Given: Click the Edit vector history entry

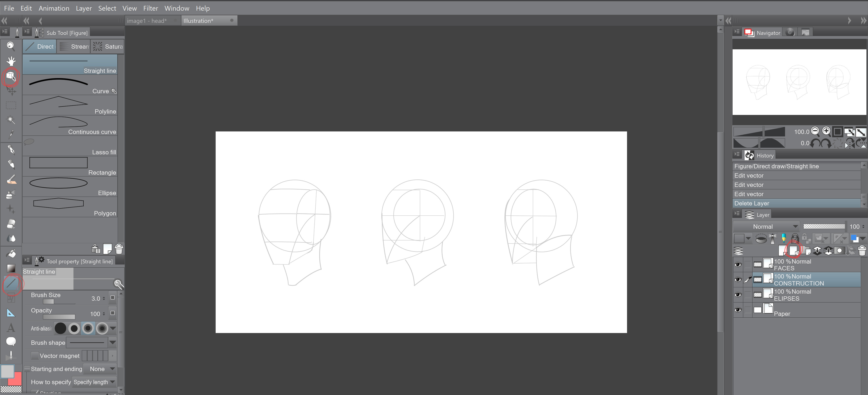Looking at the screenshot, I should click(749, 175).
